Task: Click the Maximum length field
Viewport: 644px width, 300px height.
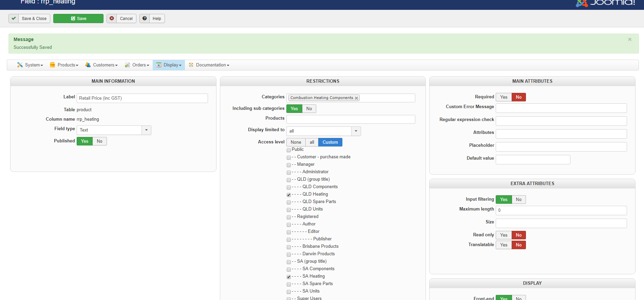Action: [561, 211]
